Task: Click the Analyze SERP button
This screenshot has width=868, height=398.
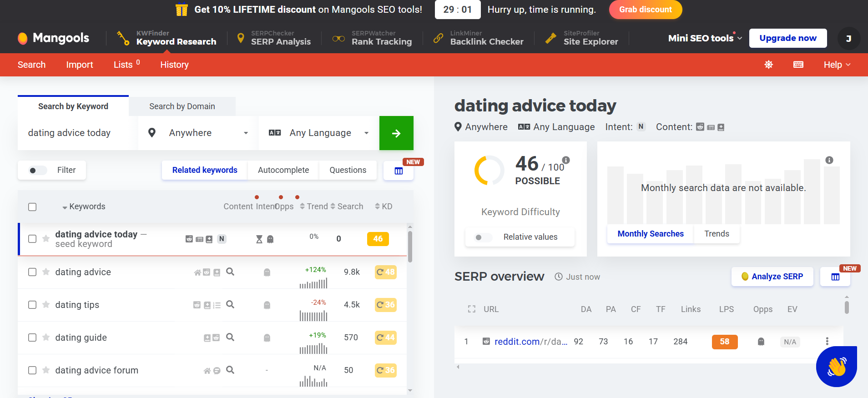Action: pos(772,277)
